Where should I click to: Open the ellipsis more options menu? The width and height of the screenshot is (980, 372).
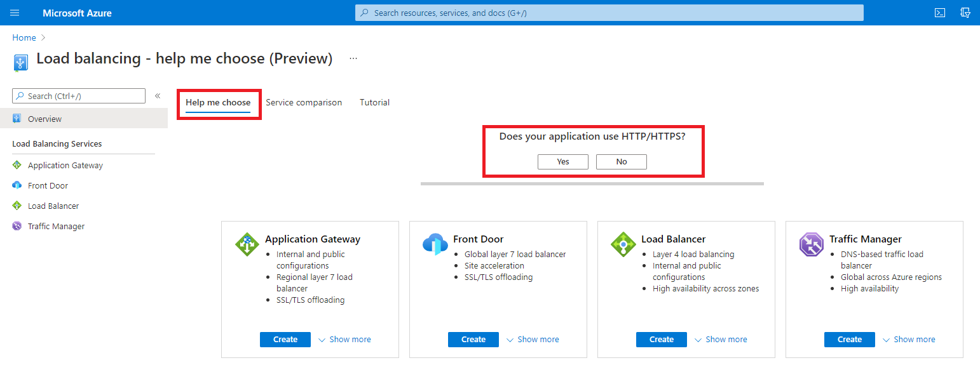[x=353, y=58]
